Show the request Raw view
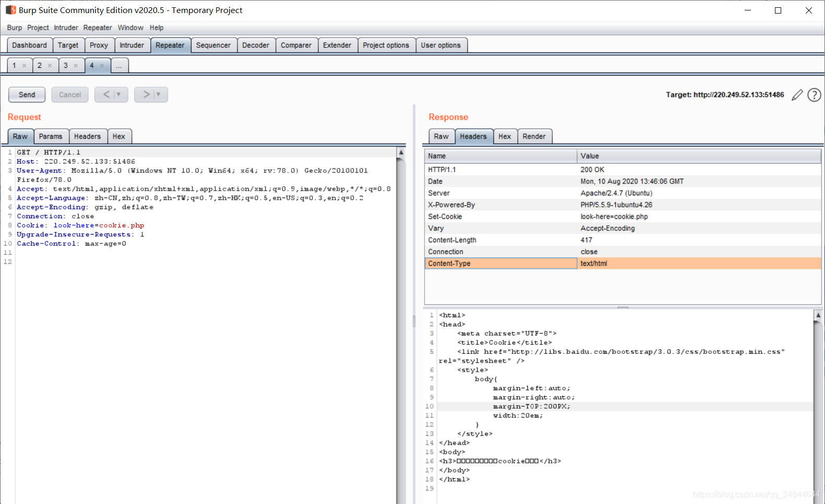The image size is (825, 504). tap(20, 137)
